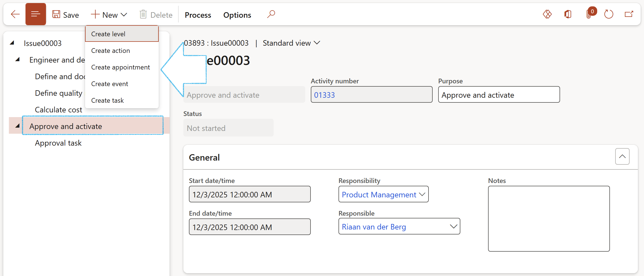The width and height of the screenshot is (644, 276).
Task: Collapse the Issue00003 root tree node
Action: click(12, 43)
